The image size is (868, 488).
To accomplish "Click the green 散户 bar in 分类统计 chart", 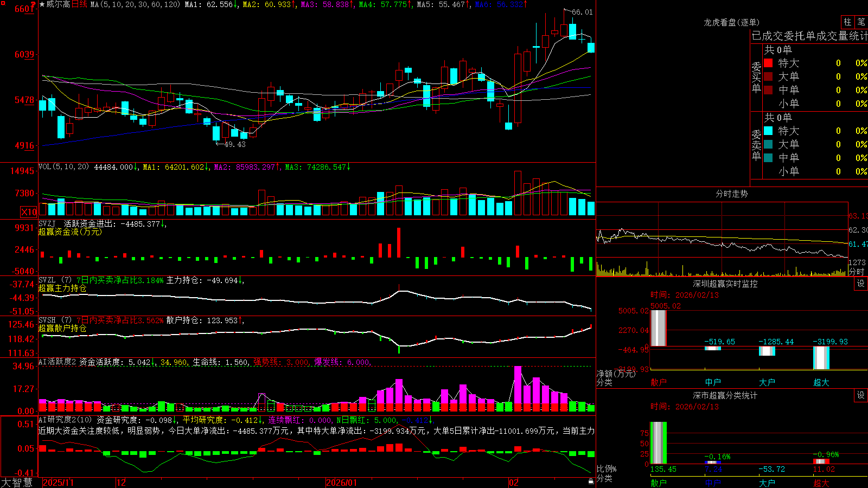I will [659, 443].
